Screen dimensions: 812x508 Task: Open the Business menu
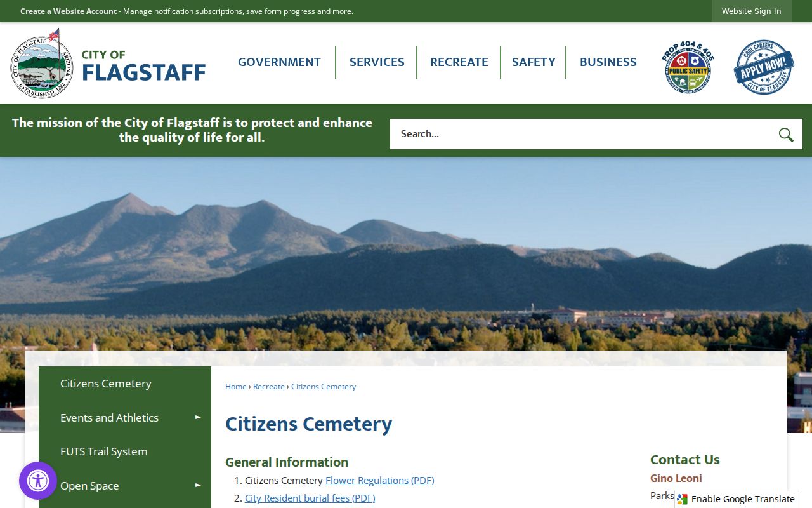point(608,62)
